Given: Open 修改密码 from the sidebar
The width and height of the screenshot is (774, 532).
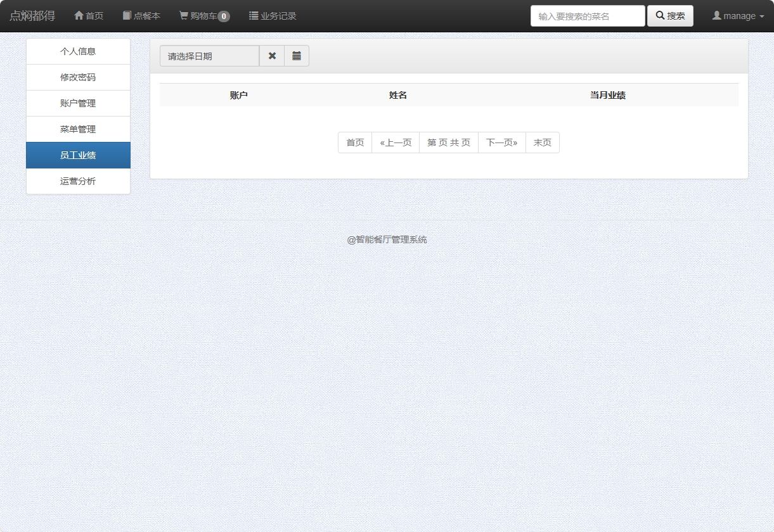Looking at the screenshot, I should coord(78,77).
